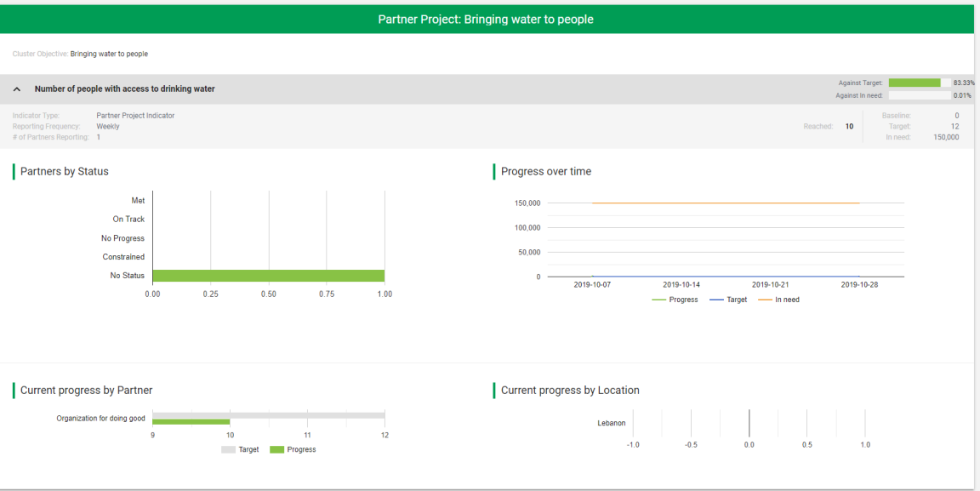Click the 'Baseline:' label

(897, 116)
